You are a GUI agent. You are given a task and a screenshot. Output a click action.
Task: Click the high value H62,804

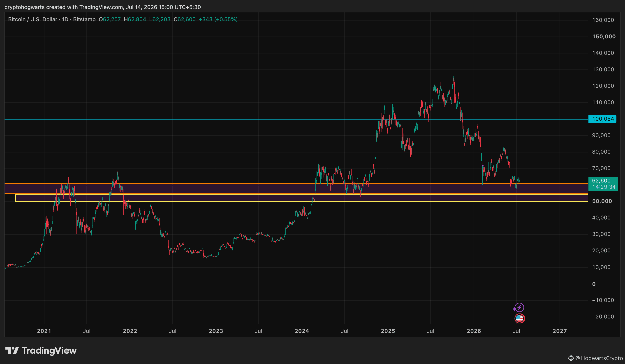135,19
